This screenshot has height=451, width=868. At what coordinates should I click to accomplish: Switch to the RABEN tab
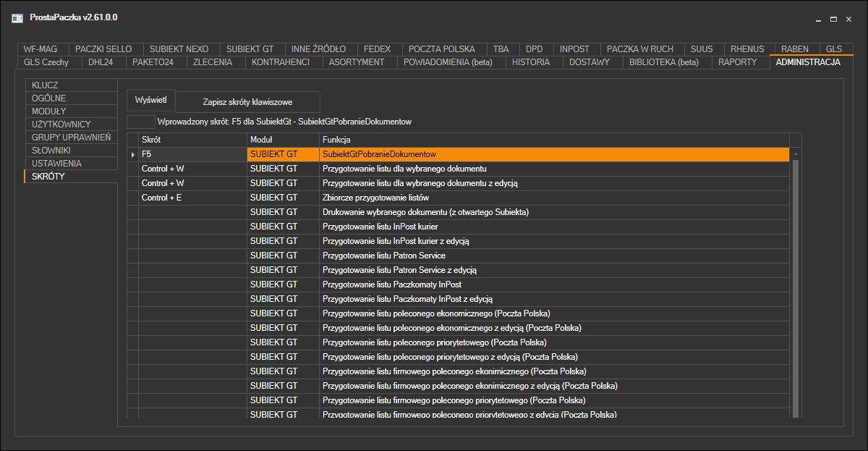click(795, 49)
